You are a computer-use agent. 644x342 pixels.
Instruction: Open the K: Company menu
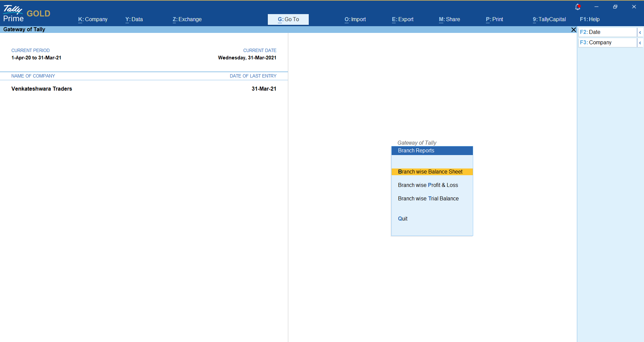click(93, 19)
